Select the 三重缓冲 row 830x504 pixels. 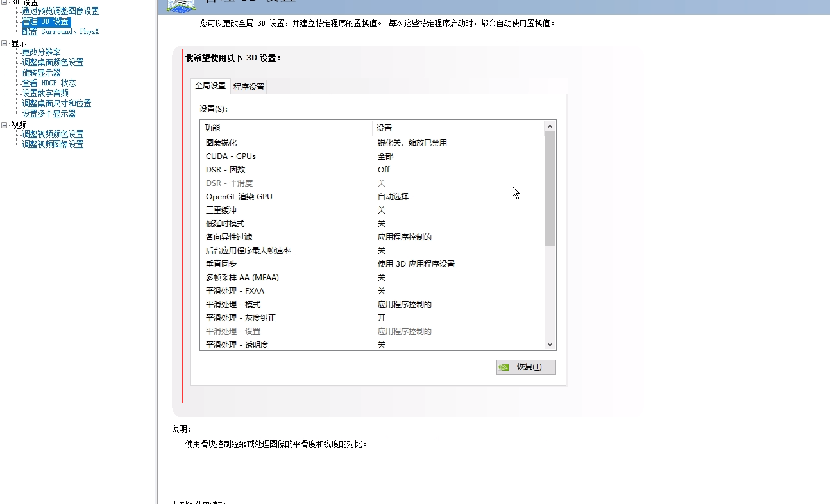click(x=372, y=210)
